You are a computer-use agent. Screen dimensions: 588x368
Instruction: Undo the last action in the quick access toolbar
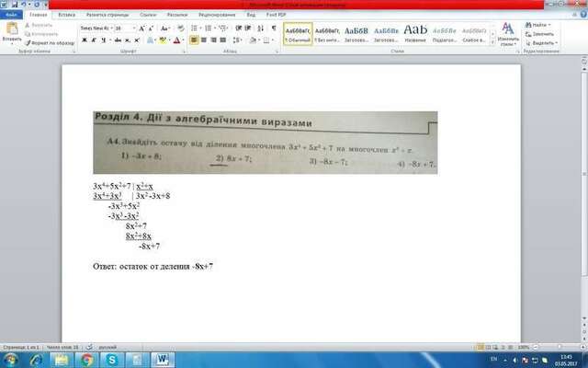point(24,5)
